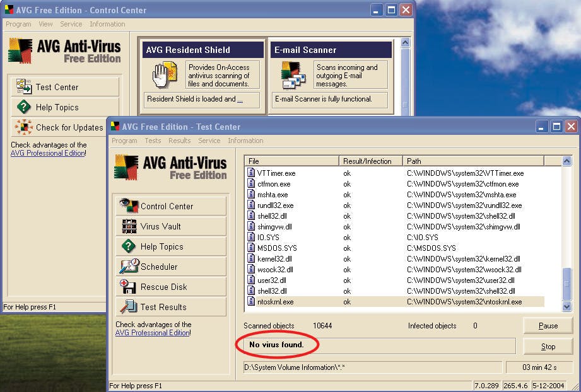581x392 pixels.
Task: Click Help Topics icon in Control Center window
Action: coord(24,107)
